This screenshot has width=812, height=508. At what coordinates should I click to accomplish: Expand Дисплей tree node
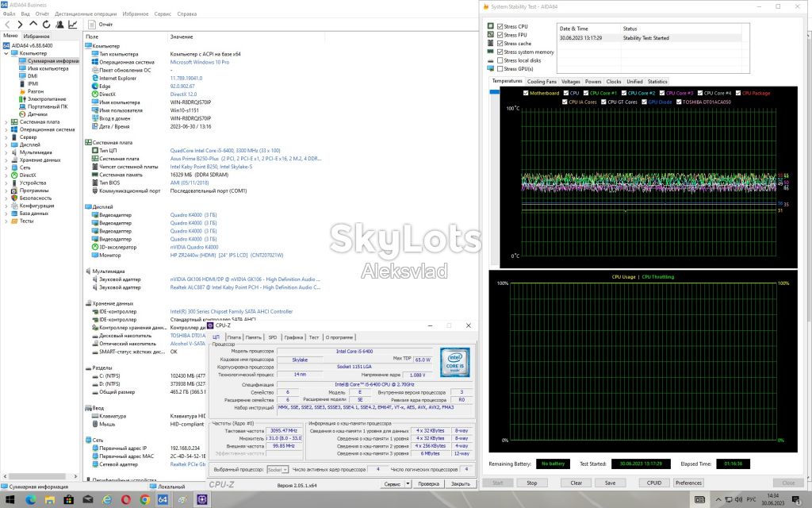pos(6,144)
